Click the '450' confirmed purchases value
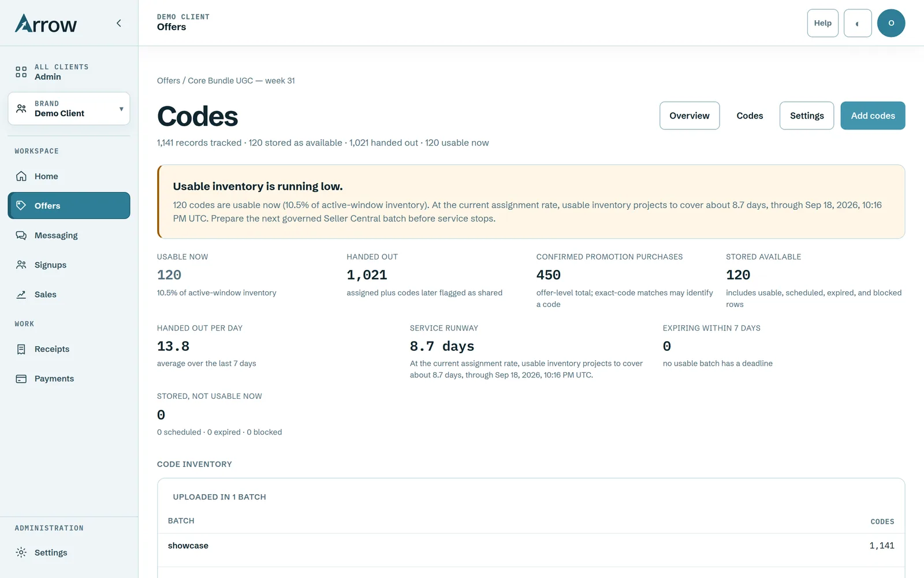Screen dimensions: 924x578 click(548, 275)
